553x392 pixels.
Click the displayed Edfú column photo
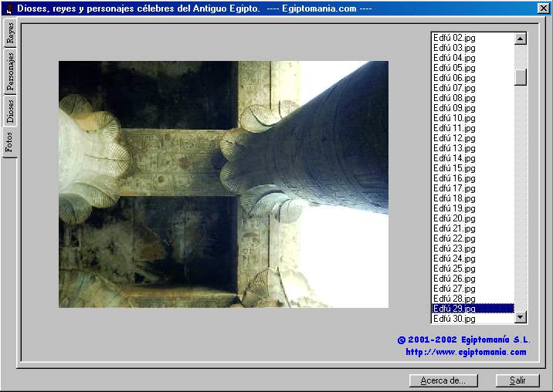(x=223, y=184)
